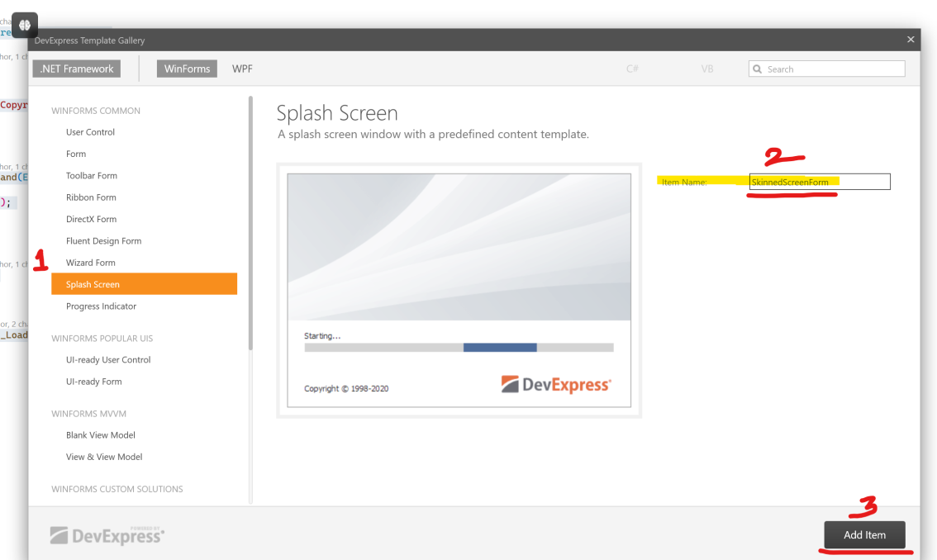Click the Splash Screen preview thumbnail

click(459, 291)
